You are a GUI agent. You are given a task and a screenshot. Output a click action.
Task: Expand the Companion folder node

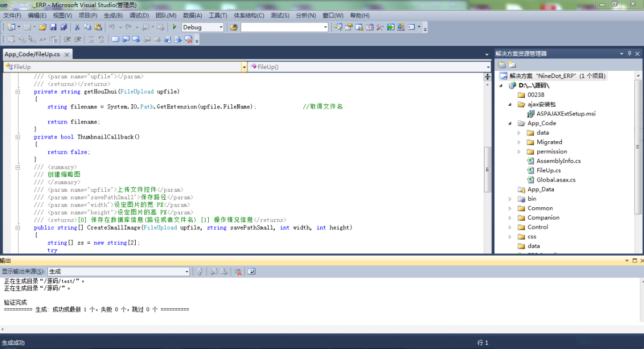510,217
